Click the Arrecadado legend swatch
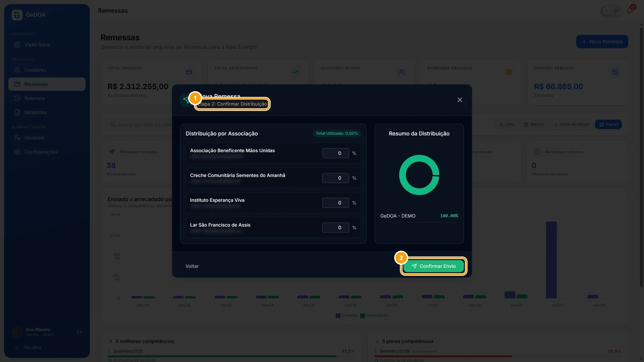The width and height of the screenshot is (644, 362). (x=363, y=316)
